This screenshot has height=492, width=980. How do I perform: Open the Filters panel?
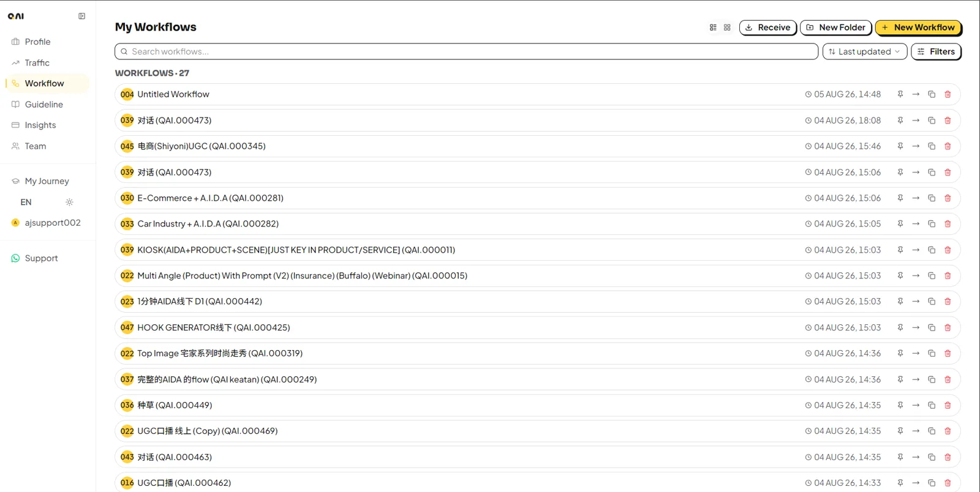click(936, 51)
